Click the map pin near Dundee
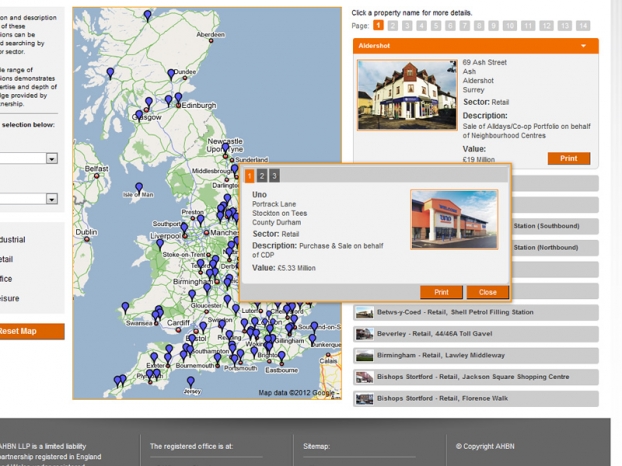The image size is (622, 466). [x=171, y=74]
